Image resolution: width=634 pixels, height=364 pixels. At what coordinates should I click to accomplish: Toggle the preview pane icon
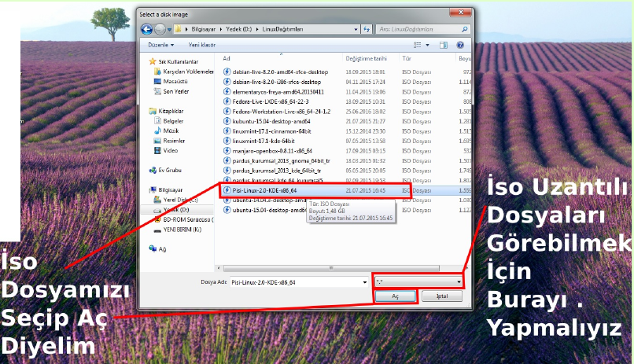click(444, 46)
